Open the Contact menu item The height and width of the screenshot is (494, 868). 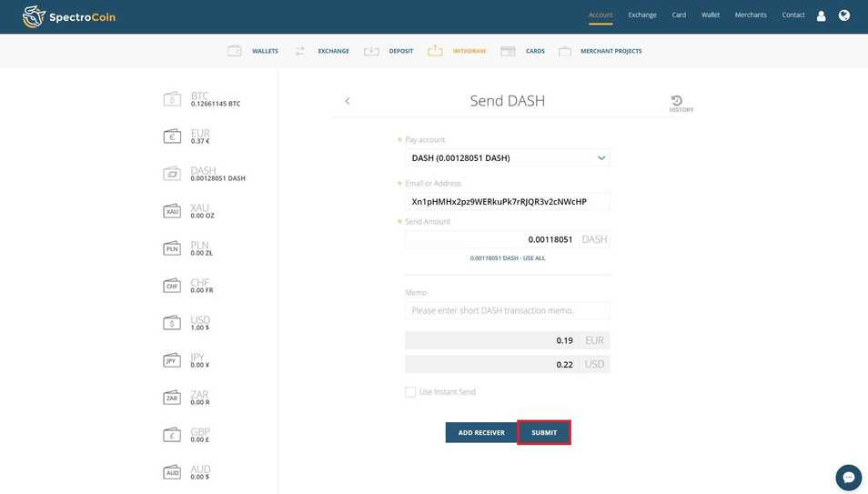[793, 15]
